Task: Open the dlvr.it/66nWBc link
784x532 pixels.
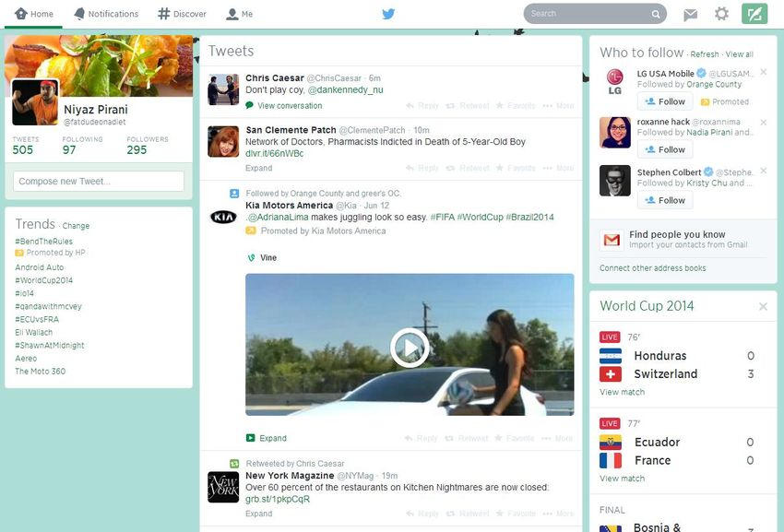Action: [x=275, y=153]
